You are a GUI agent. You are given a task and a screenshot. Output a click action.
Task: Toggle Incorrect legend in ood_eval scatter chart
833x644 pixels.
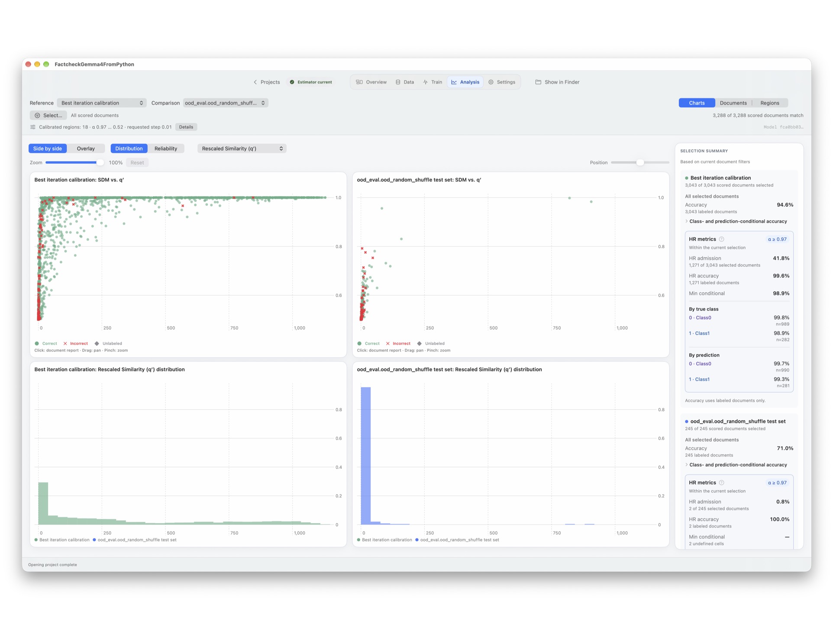(x=398, y=343)
